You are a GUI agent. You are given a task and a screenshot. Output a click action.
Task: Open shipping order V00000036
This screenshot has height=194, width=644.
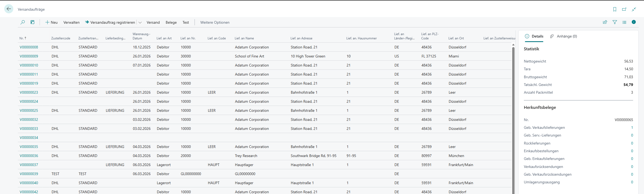[x=29, y=156]
